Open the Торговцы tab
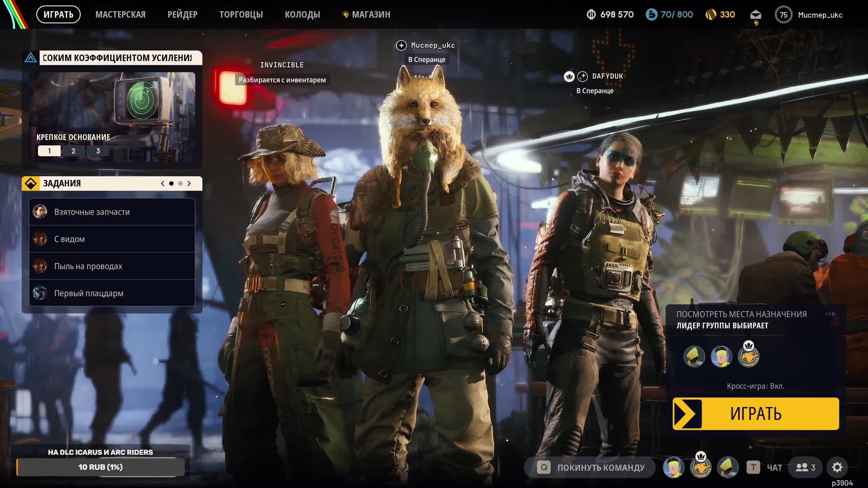 (241, 15)
